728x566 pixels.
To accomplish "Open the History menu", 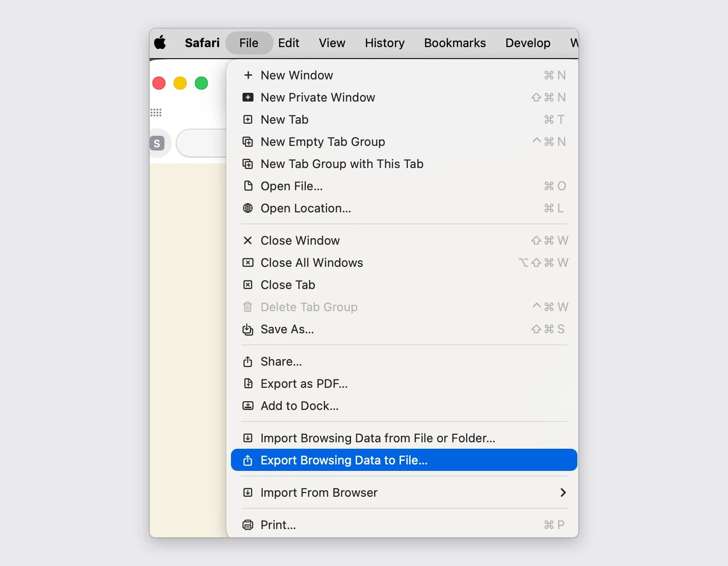I will pyautogui.click(x=385, y=43).
